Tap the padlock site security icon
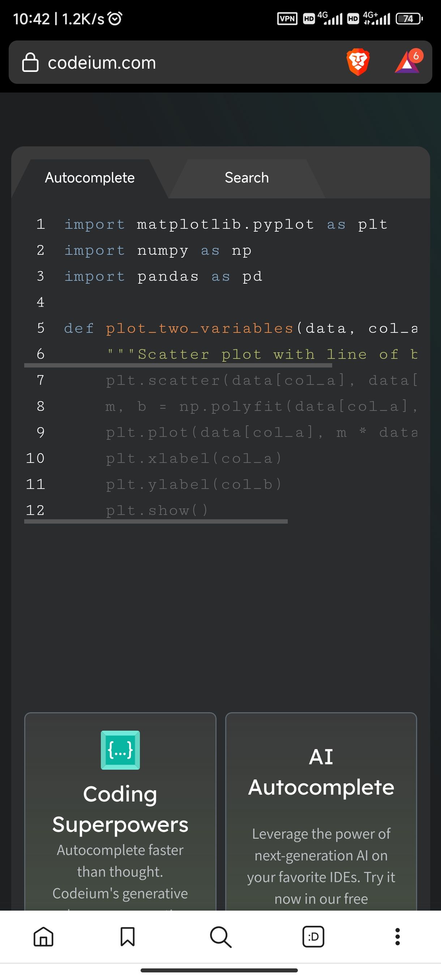This screenshot has width=441, height=980. coord(30,63)
